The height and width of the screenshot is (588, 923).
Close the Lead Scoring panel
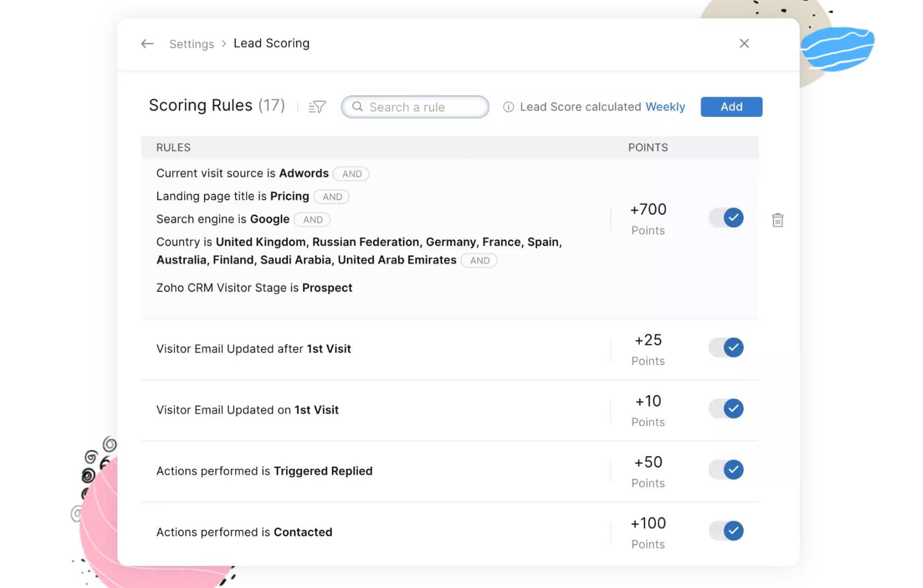click(x=744, y=44)
